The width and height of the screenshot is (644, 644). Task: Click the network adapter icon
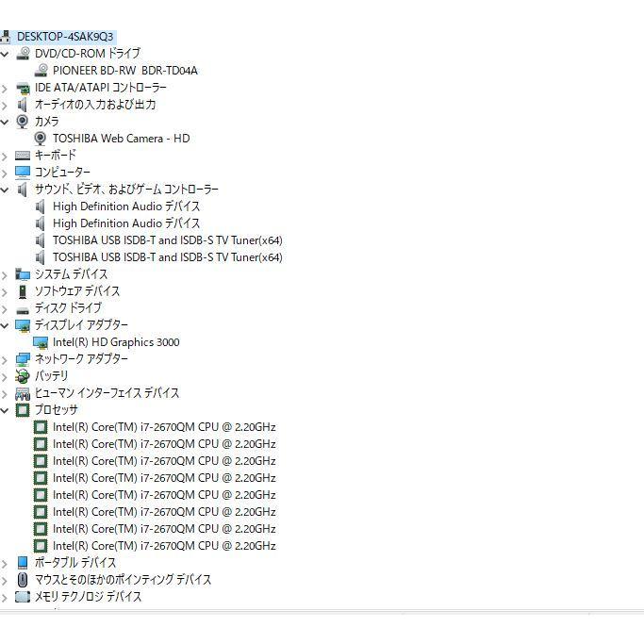23,359
